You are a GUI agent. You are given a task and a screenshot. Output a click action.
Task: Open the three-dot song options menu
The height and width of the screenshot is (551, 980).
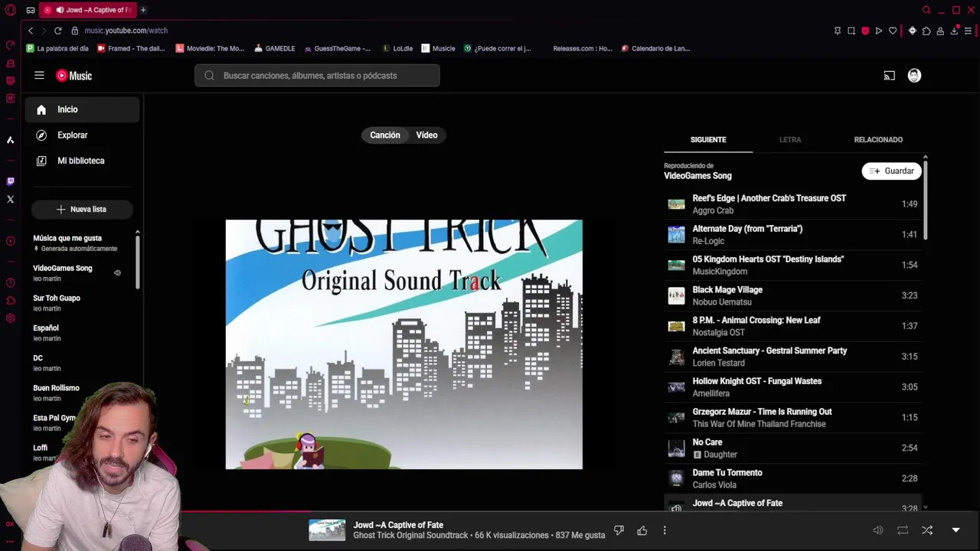pyautogui.click(x=665, y=530)
